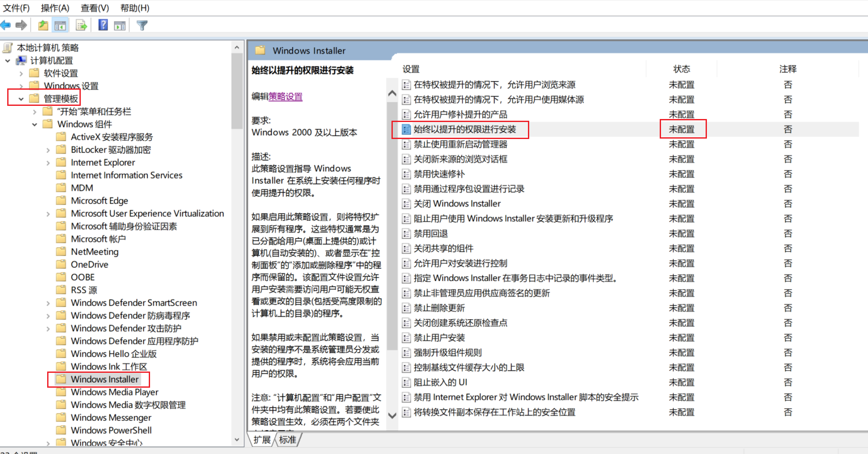
Task: Toggle the Show/Hide Console Tree icon
Action: coord(60,26)
